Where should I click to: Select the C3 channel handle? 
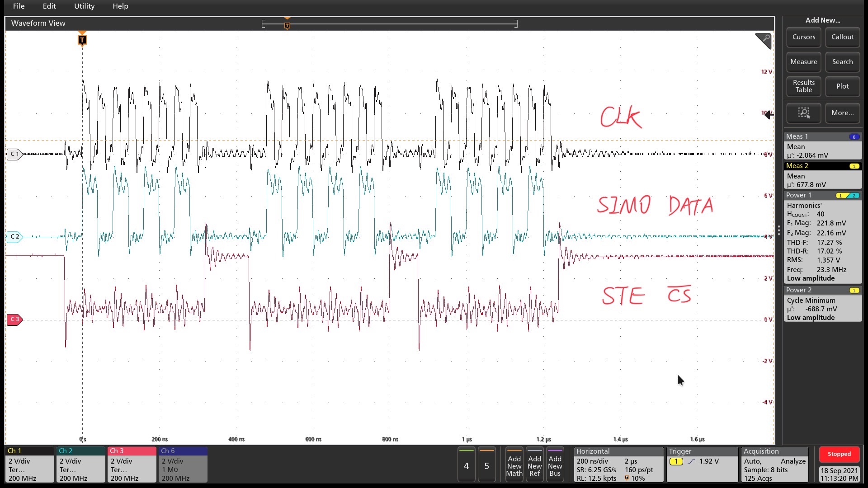14,319
